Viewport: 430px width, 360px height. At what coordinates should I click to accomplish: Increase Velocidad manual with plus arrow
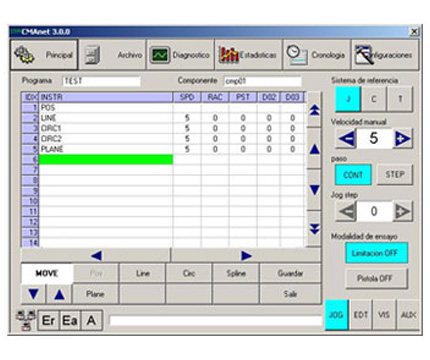(402, 138)
